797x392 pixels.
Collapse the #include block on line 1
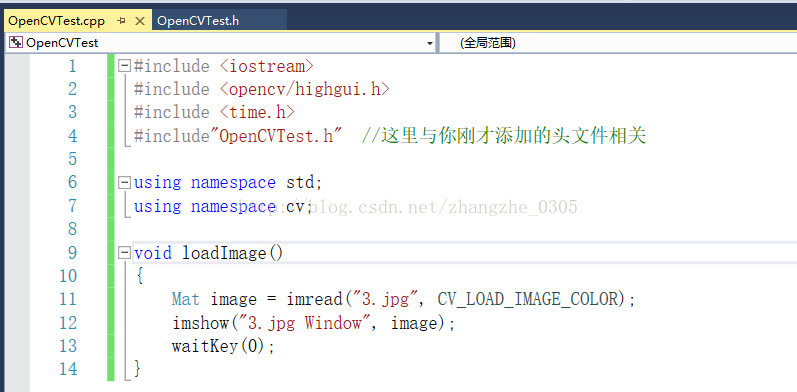click(125, 66)
